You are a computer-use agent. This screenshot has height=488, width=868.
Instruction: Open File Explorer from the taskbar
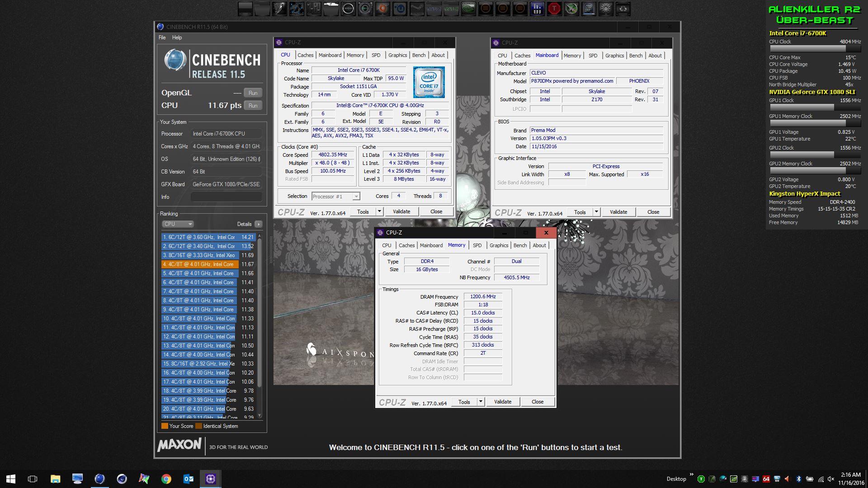[x=55, y=479]
